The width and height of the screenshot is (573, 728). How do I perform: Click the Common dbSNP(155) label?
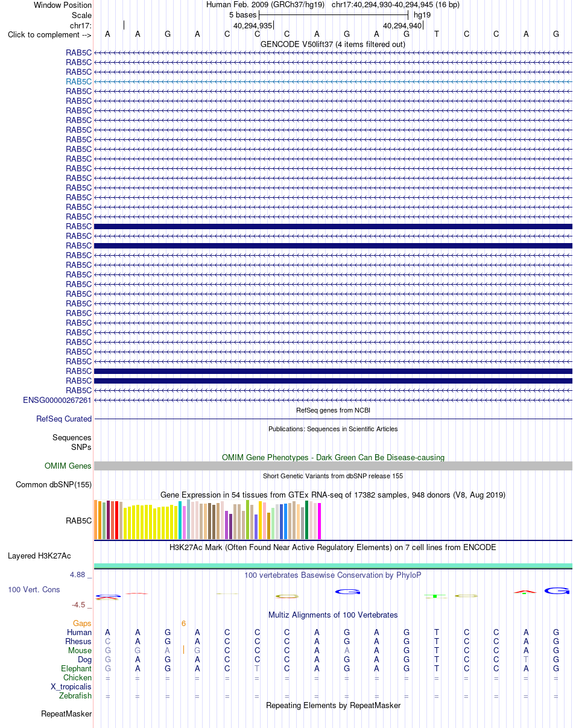pos(54,484)
